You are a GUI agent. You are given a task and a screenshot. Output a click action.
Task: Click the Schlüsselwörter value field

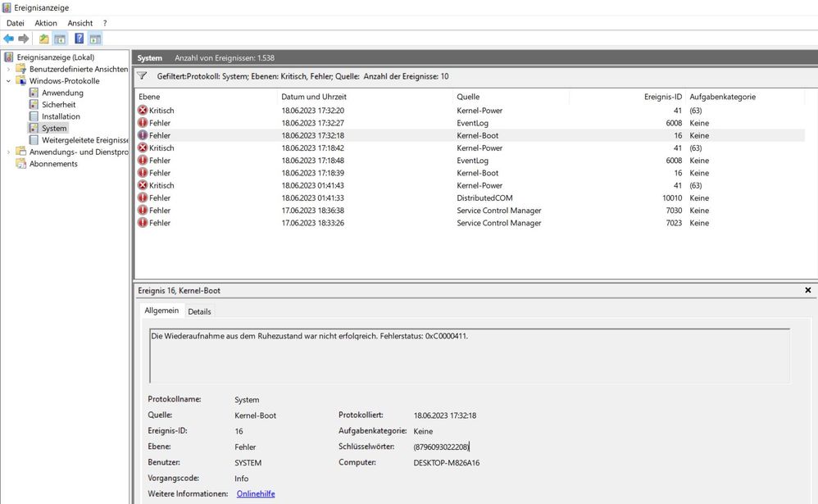click(442, 447)
